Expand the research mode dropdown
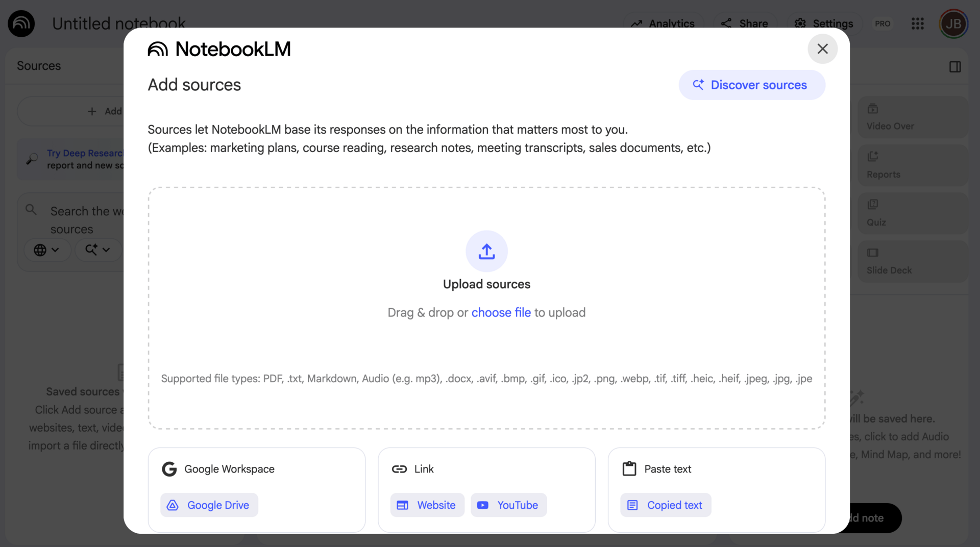This screenshot has width=980, height=547. click(98, 250)
